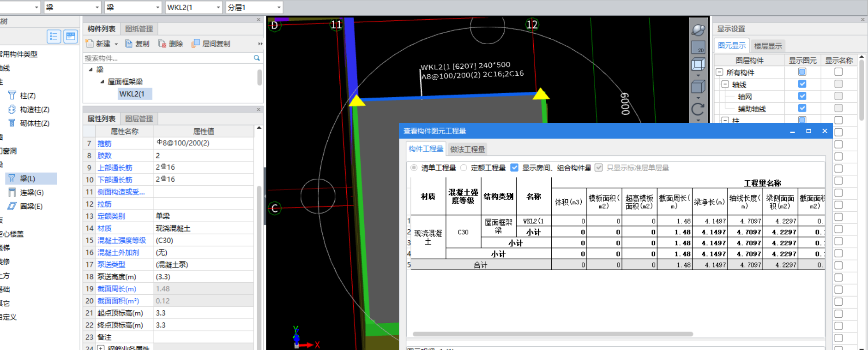Open the 分层1 layer dropdown
Image resolution: width=868 pixels, height=350 pixels.
pos(279,7)
